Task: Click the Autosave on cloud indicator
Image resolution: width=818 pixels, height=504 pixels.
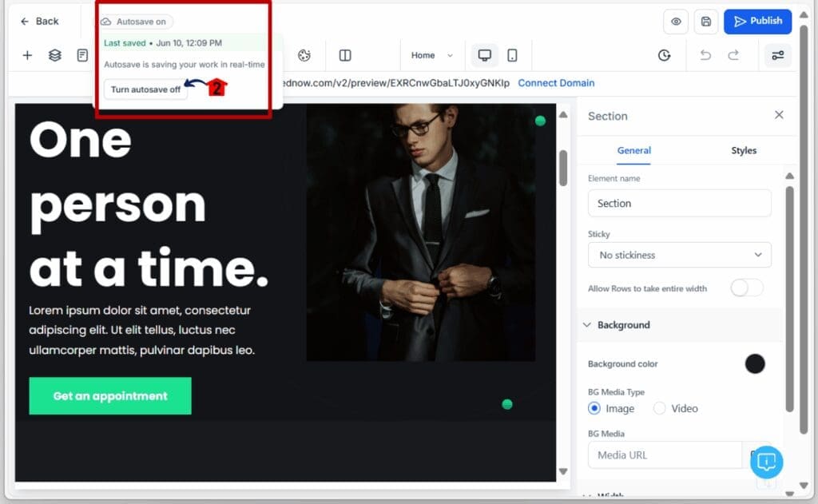Action: click(136, 22)
